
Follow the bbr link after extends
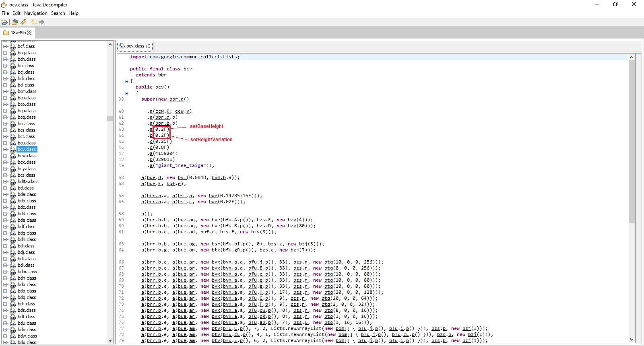[162, 75]
